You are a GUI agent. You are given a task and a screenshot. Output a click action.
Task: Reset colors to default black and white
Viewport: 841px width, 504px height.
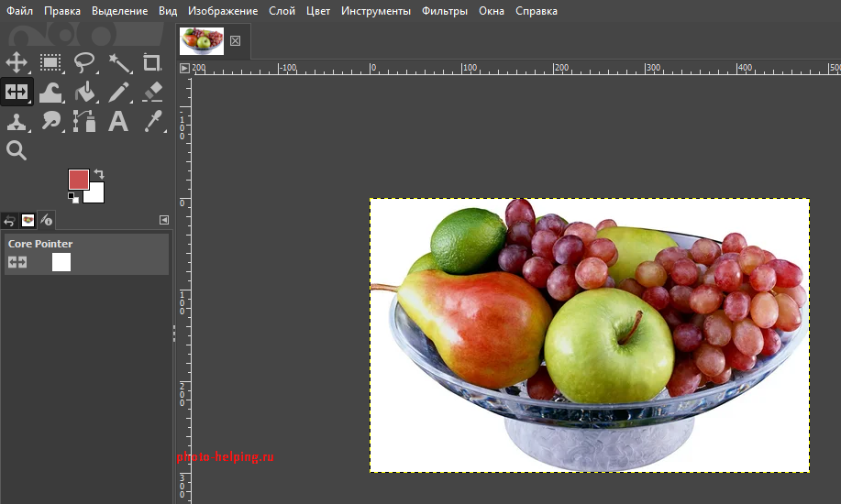pos(73,198)
